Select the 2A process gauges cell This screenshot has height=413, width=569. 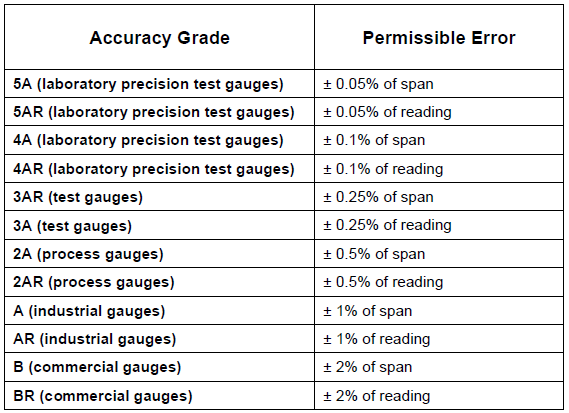point(159,254)
